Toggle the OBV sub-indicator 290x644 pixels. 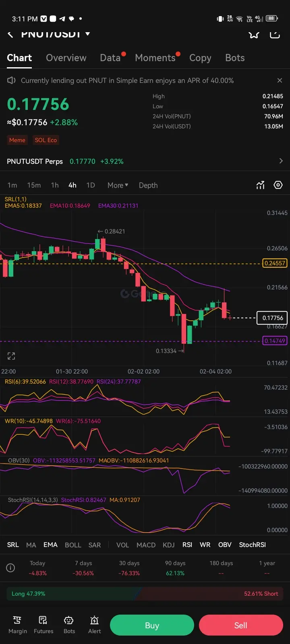[225, 545]
